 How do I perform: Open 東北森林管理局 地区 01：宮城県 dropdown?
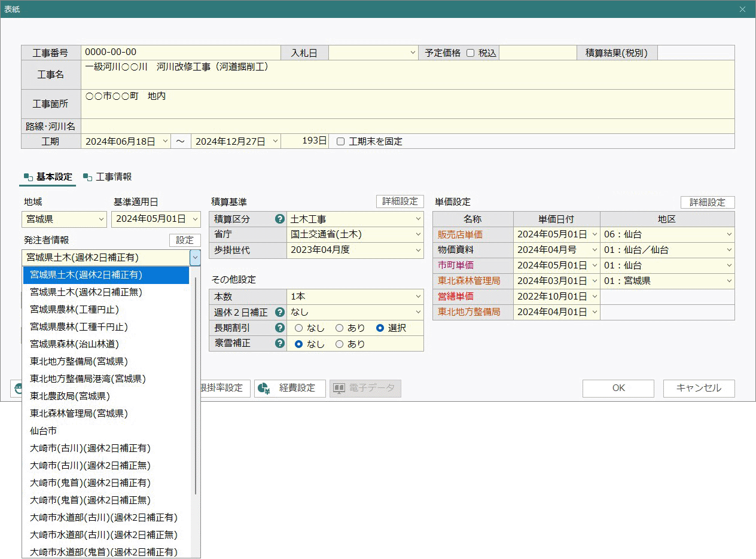point(729,281)
